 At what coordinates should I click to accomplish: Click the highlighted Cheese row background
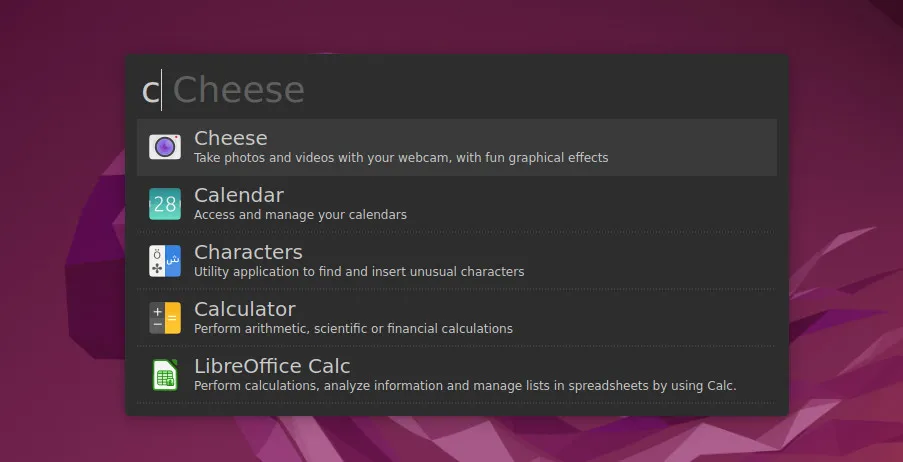point(691,147)
